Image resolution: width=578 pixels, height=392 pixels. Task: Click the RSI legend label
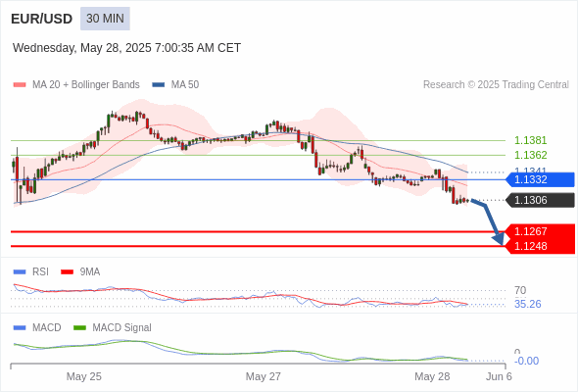[40, 272]
